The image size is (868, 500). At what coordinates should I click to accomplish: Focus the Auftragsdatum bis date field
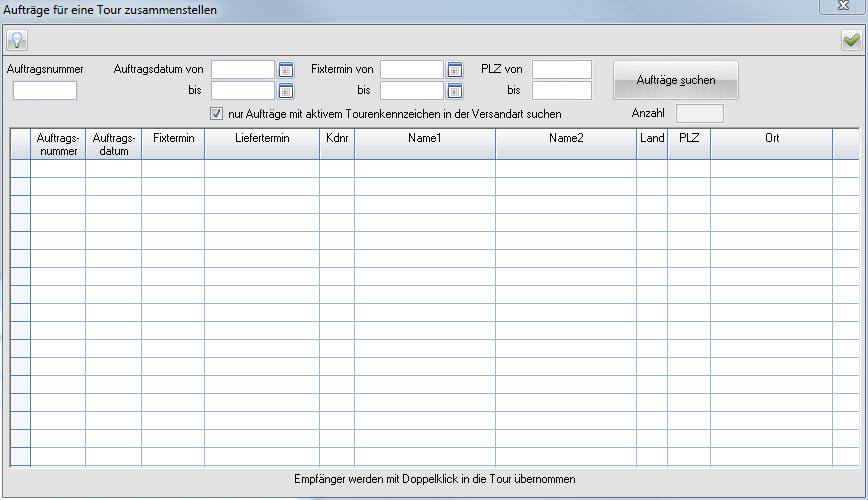(243, 91)
